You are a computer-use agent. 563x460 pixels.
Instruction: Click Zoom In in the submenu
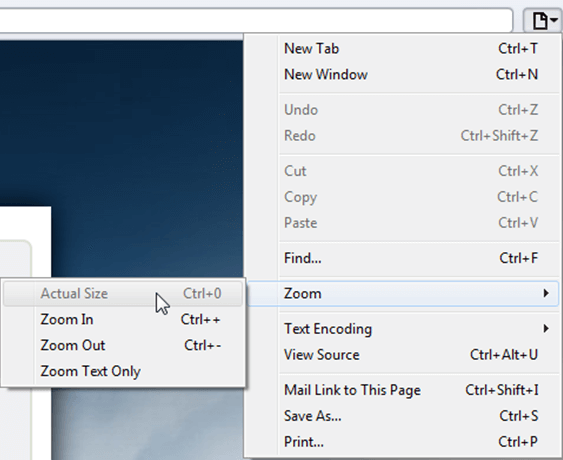[123, 319]
